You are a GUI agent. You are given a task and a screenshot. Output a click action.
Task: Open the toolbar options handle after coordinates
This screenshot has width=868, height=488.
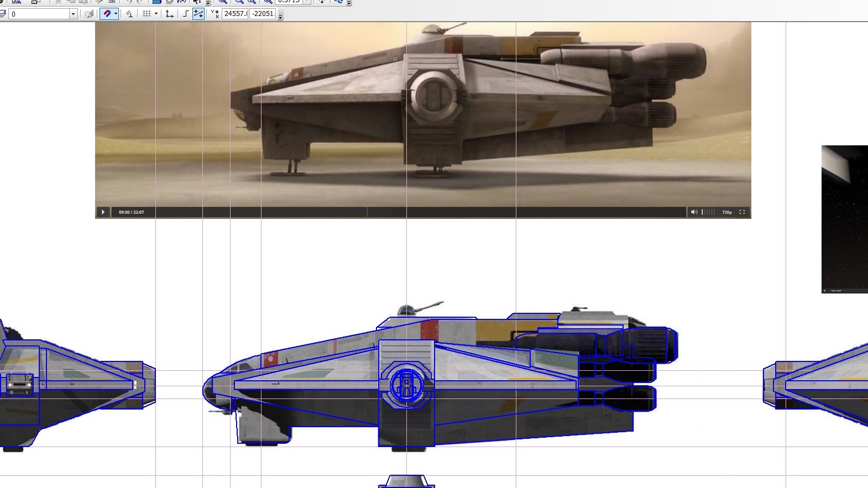tap(281, 16)
